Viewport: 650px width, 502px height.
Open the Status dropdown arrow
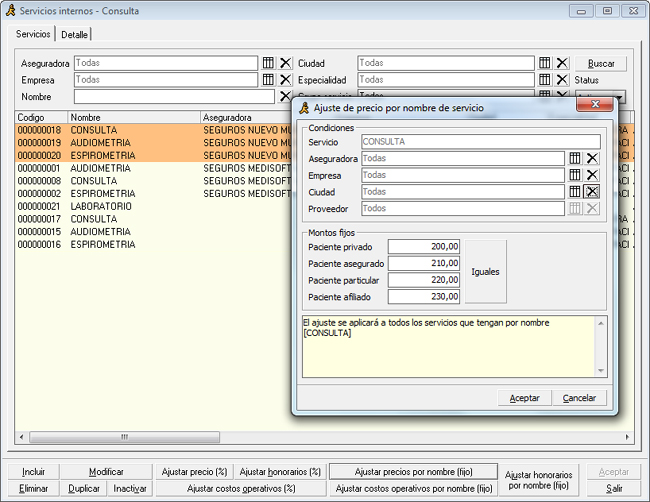point(620,97)
